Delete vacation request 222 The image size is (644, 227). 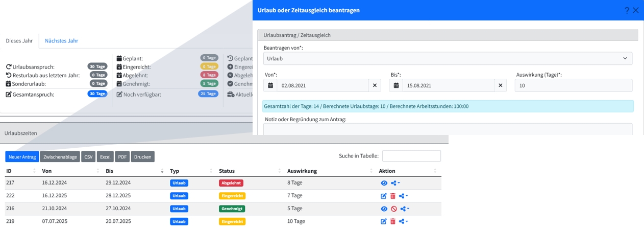tap(392, 196)
